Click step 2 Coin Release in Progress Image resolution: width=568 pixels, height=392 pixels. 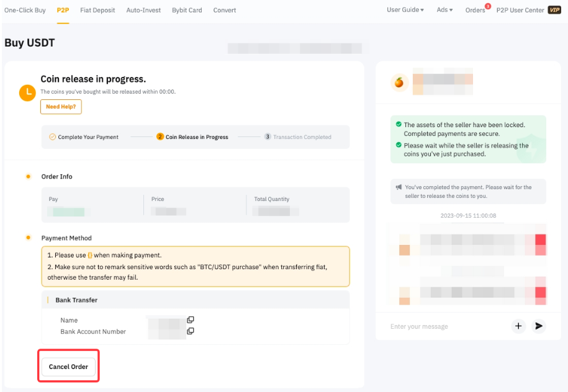[192, 137]
